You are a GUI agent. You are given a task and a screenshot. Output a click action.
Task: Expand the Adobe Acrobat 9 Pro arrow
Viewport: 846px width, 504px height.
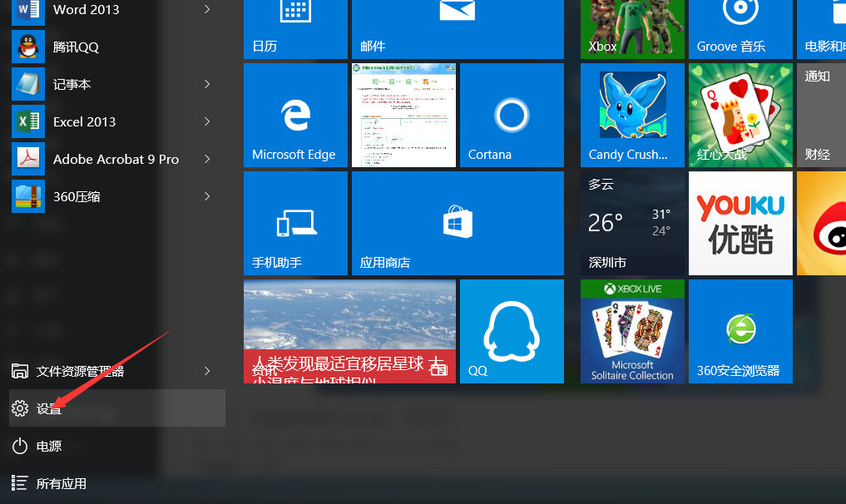point(207,159)
